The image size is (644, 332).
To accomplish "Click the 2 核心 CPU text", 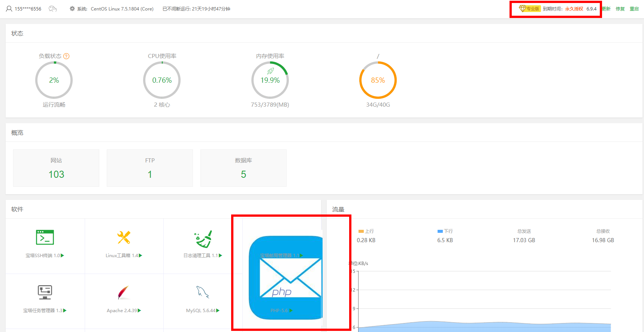I will pyautogui.click(x=162, y=105).
